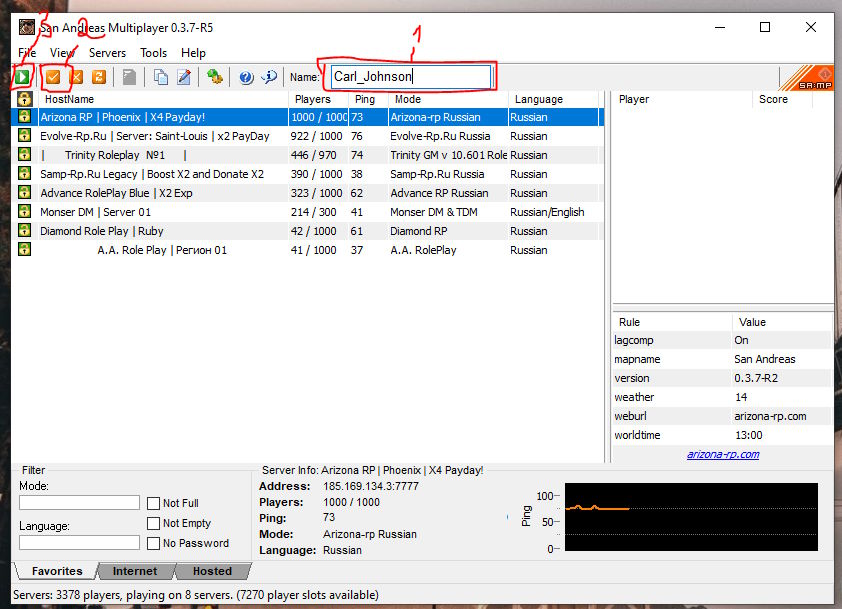
Task: Click the lagcomp rule row
Action: click(722, 340)
